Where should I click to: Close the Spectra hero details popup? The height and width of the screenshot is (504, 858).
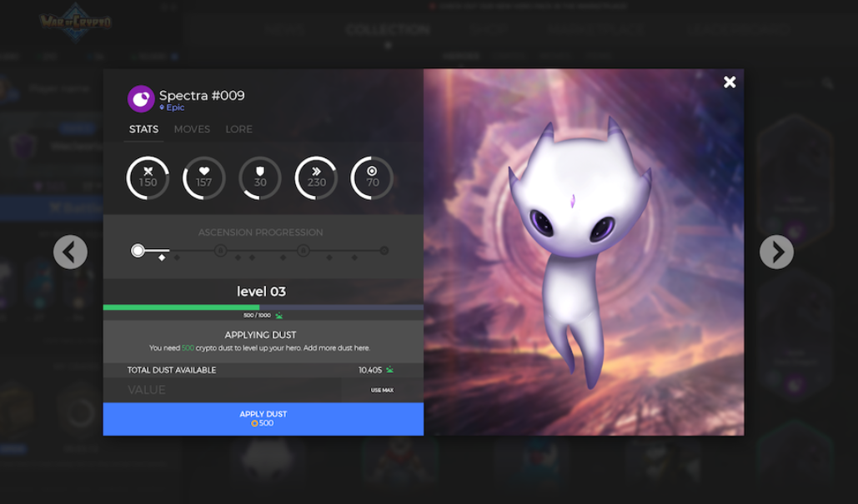pos(730,82)
